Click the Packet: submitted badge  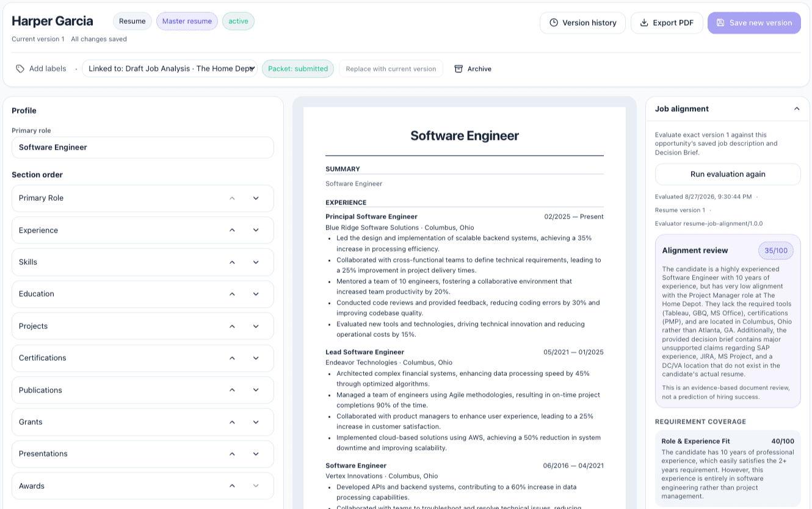click(298, 68)
